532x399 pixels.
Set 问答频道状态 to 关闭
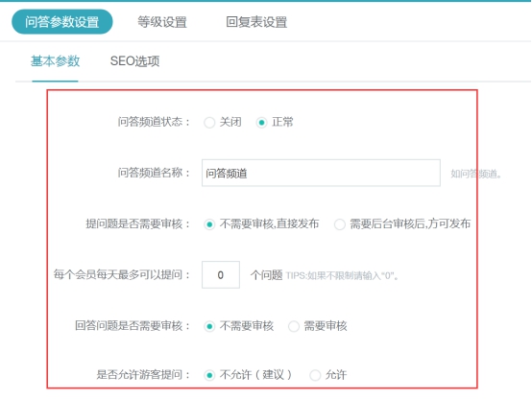[x=209, y=123]
